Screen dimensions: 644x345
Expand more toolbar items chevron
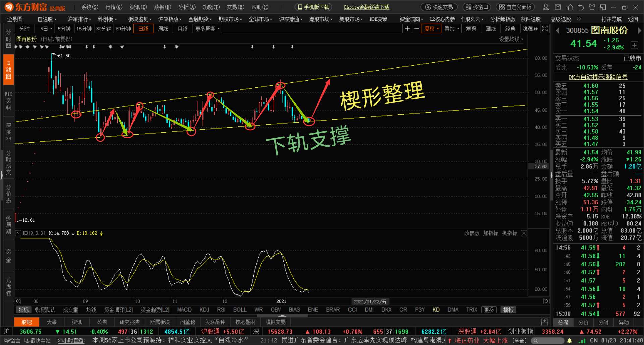point(579,19)
